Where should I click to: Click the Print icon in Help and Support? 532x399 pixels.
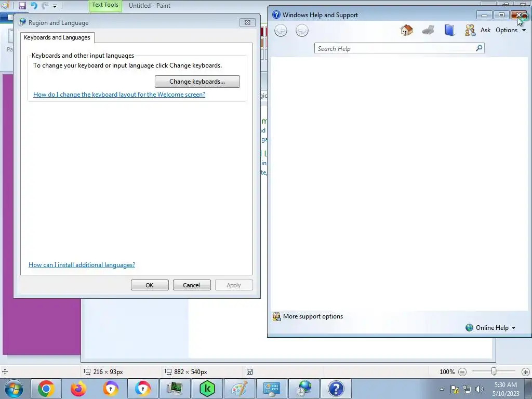[428, 30]
